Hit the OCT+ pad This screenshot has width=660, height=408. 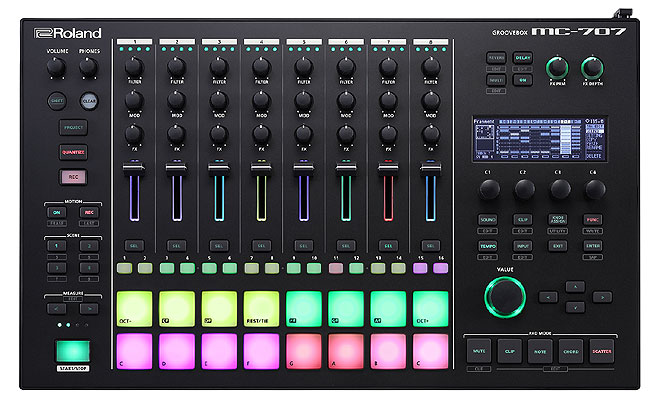431,309
